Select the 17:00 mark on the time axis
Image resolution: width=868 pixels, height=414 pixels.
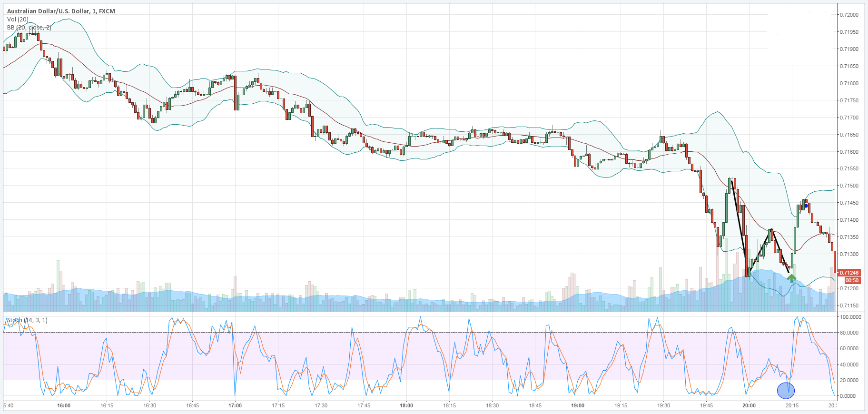(x=235, y=405)
